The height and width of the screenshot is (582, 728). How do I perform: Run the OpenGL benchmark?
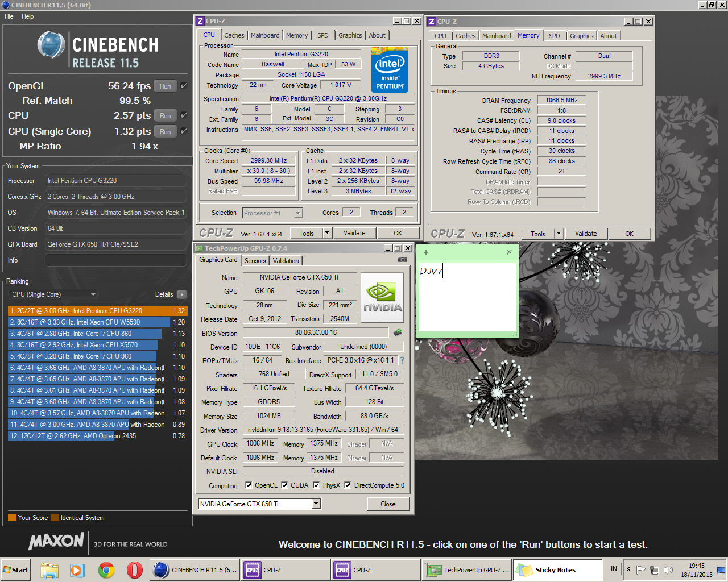click(165, 86)
